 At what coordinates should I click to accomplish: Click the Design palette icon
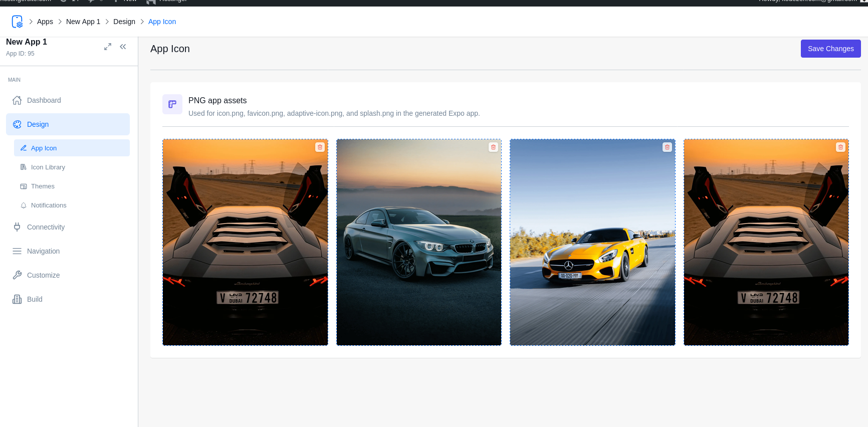coord(17,124)
